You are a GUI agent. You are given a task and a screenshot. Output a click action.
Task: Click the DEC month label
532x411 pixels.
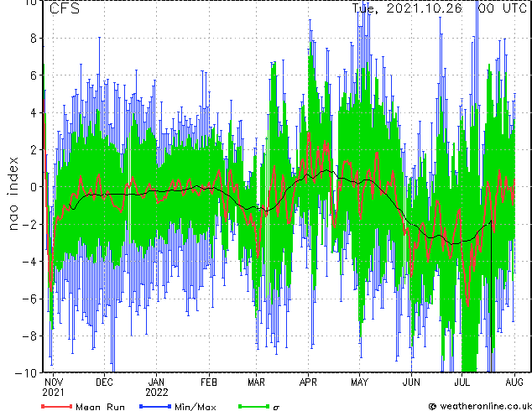point(104,382)
